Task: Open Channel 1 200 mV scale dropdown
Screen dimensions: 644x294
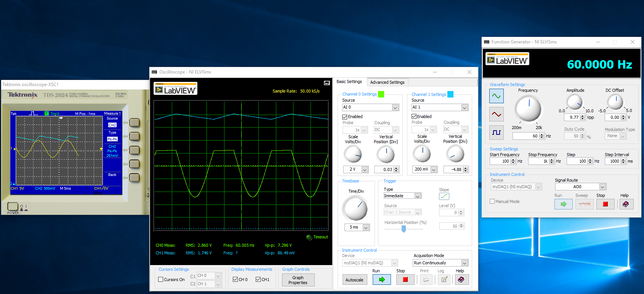Action: click(434, 169)
